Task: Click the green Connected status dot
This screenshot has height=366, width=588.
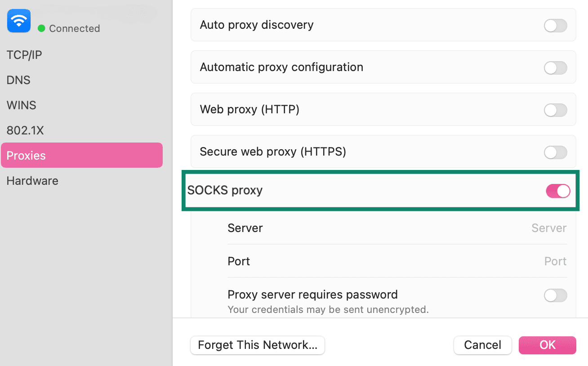Action: 41,28
